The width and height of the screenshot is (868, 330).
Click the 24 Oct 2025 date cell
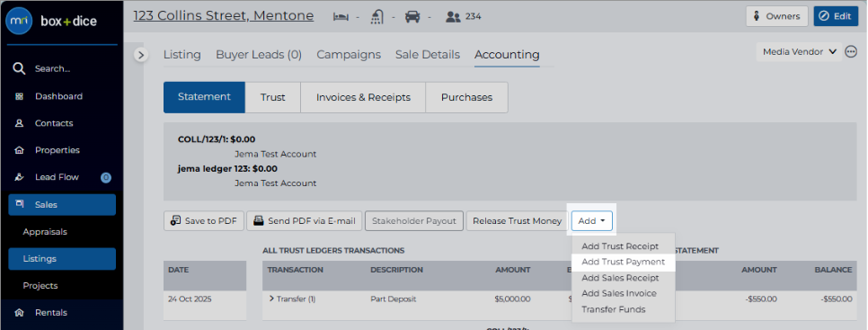pos(190,299)
